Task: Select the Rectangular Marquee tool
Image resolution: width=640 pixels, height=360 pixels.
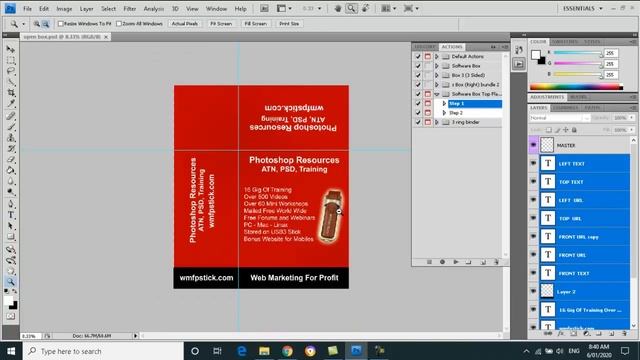Action: pos(11,60)
